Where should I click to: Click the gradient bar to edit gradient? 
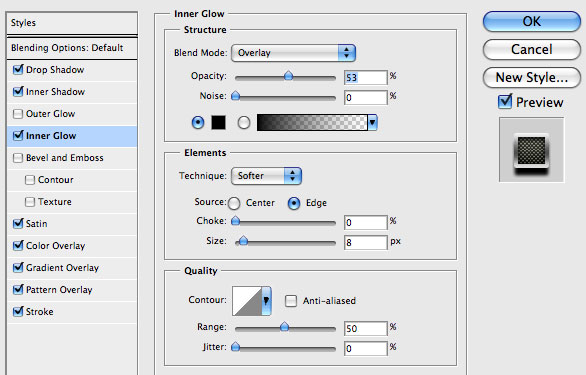click(312, 122)
